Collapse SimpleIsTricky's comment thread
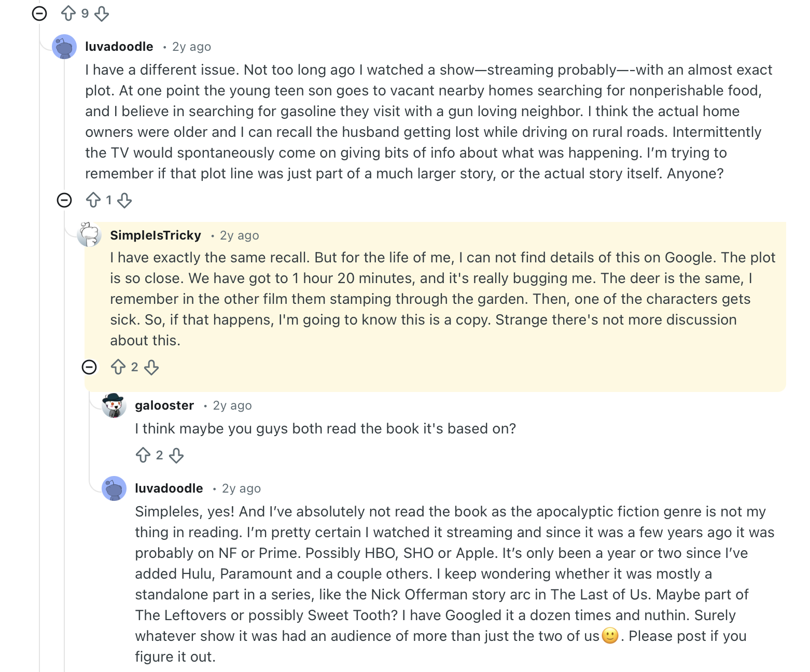 point(89,367)
